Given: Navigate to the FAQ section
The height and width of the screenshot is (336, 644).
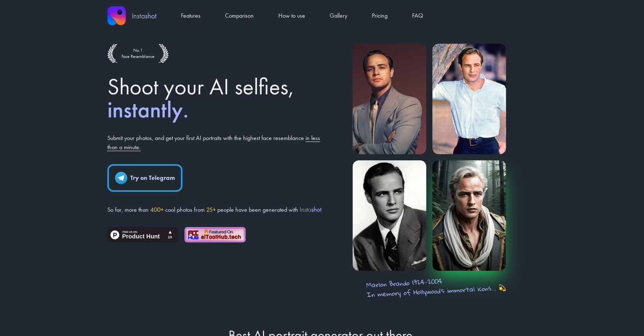Looking at the screenshot, I should tap(418, 16).
